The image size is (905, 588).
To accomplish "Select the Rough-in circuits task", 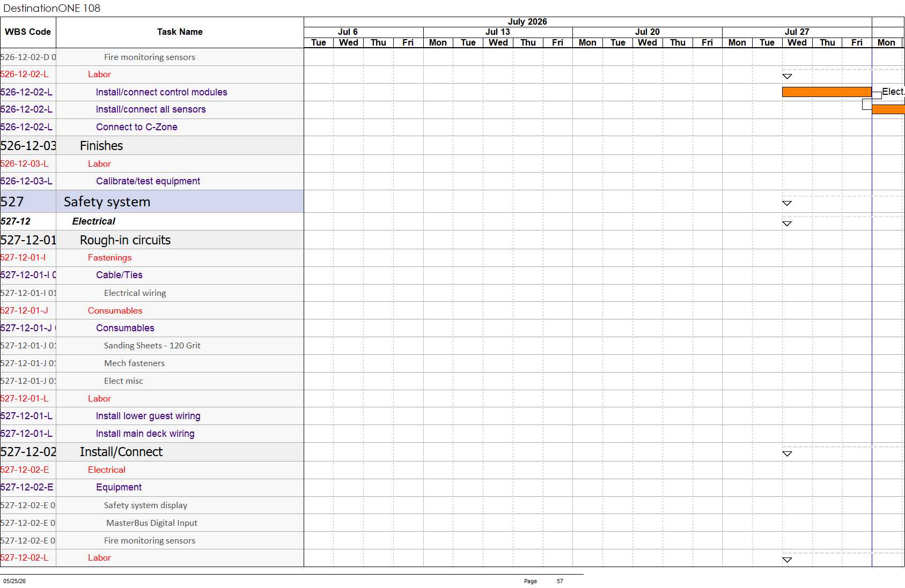I will [x=125, y=240].
